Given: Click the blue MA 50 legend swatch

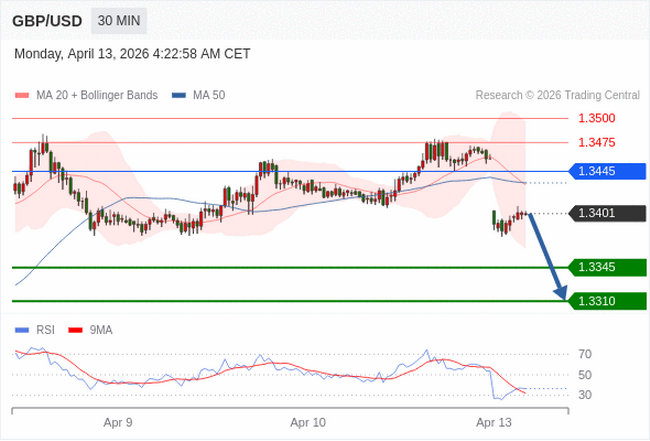Looking at the screenshot, I should pyautogui.click(x=179, y=95).
